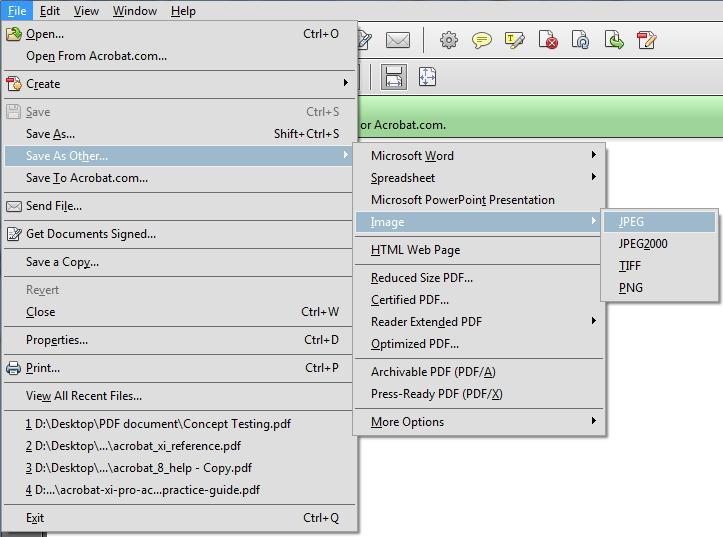Expand the More Options submenu arrow

594,420
